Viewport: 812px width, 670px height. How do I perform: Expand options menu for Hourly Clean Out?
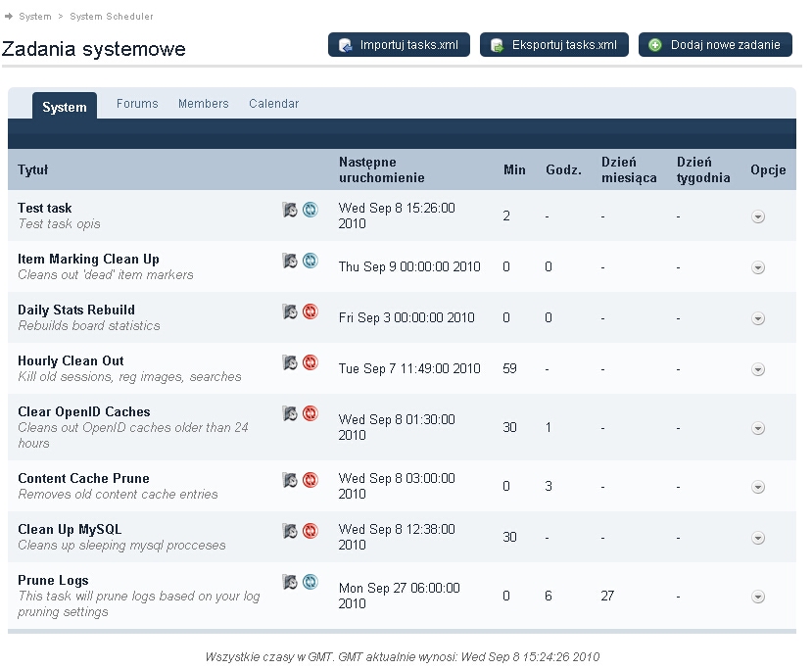[x=758, y=369]
